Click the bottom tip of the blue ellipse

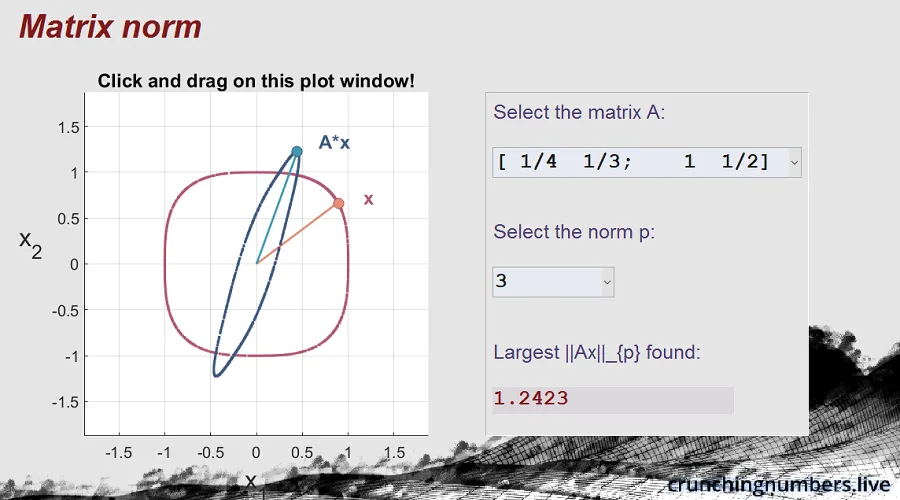click(x=216, y=375)
